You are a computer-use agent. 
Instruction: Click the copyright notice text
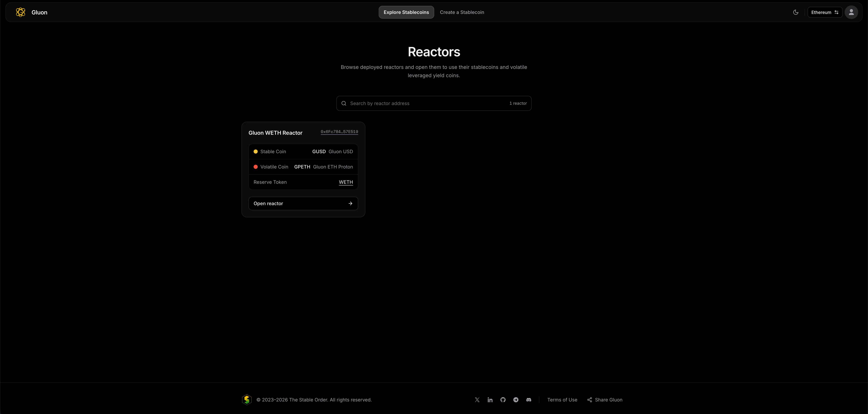point(314,400)
